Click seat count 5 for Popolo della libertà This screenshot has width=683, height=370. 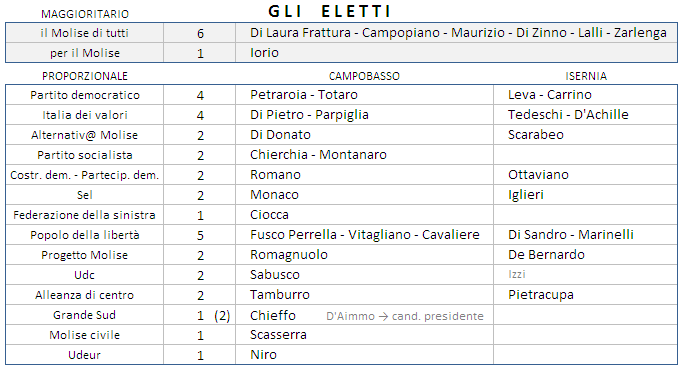(200, 235)
